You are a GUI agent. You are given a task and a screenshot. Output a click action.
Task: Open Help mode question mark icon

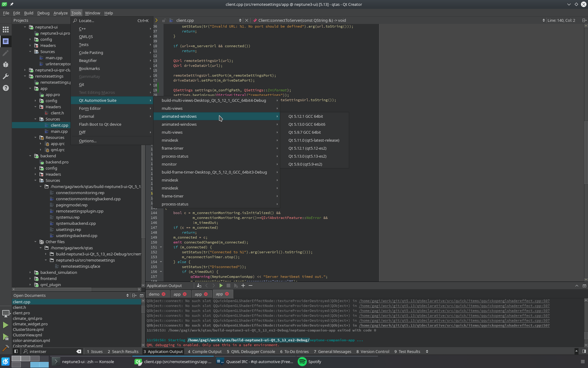point(6,88)
